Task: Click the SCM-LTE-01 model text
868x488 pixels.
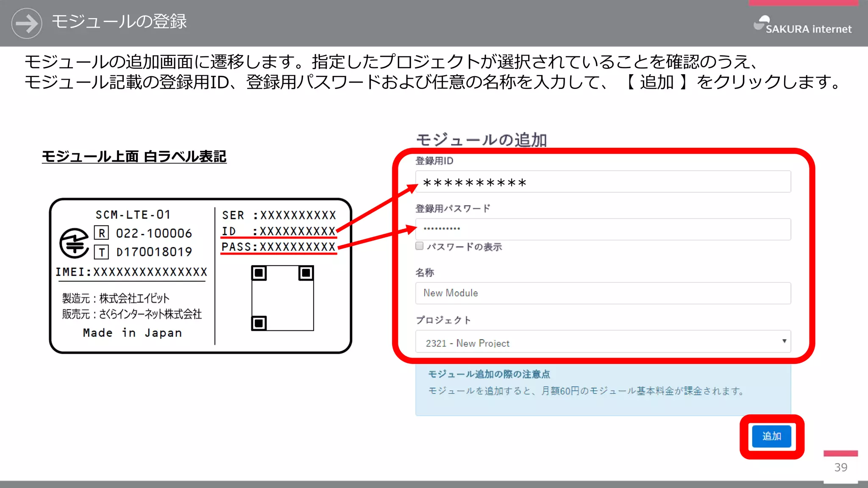Action: 133,215
